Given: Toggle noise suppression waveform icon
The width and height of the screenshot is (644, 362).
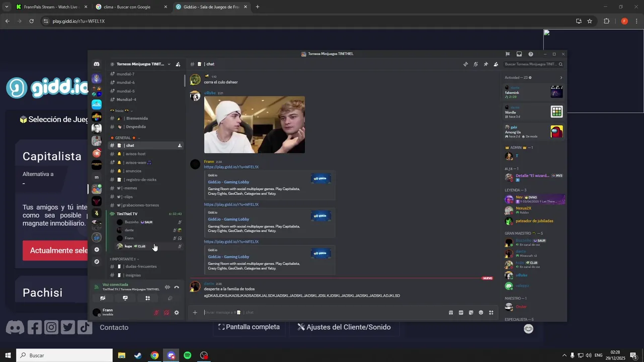Looking at the screenshot, I should (x=167, y=287).
